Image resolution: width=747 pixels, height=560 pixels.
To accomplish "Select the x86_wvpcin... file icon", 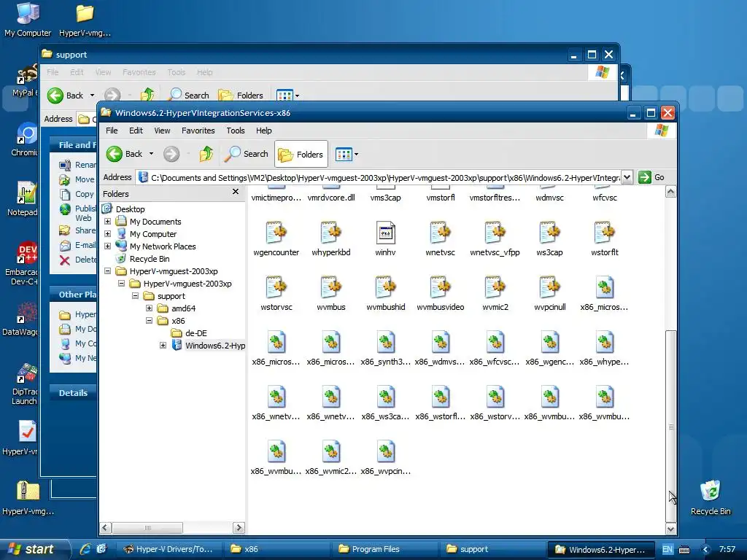I will [x=385, y=452].
